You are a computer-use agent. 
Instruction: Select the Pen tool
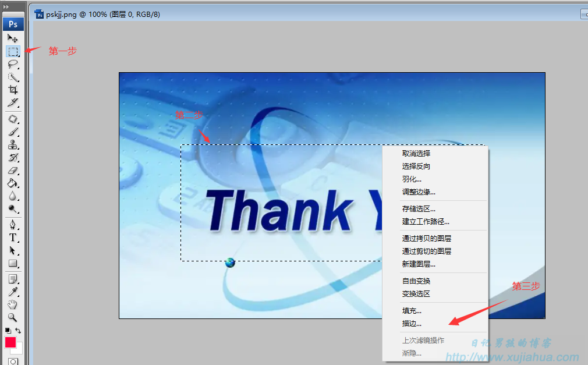click(x=13, y=225)
